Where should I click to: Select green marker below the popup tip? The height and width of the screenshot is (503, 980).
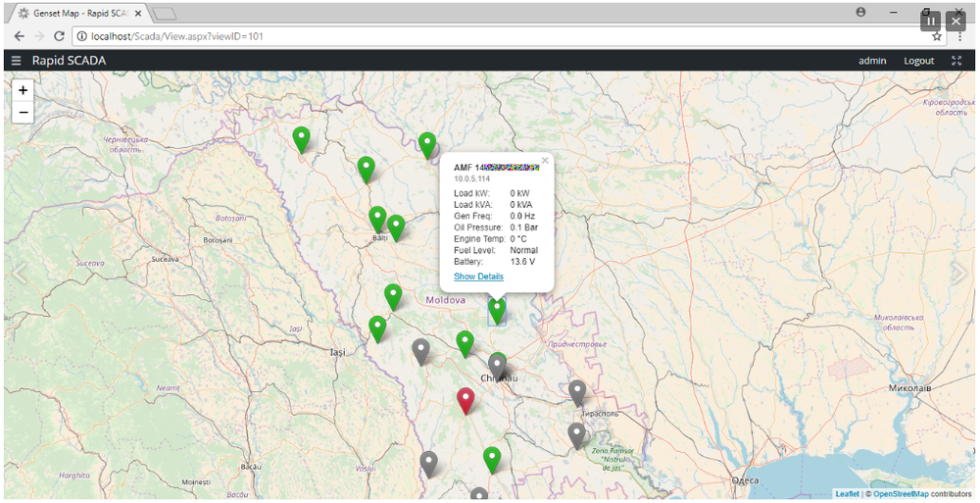point(497,311)
